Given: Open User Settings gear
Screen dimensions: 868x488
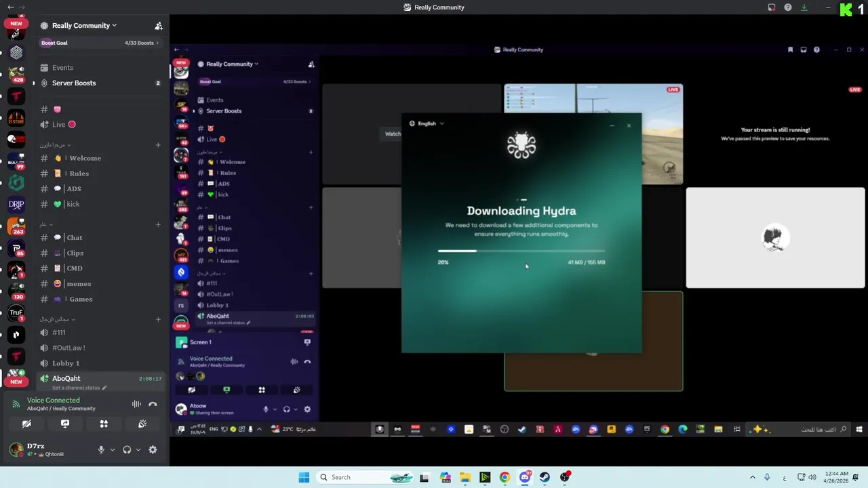Looking at the screenshot, I should (x=153, y=449).
